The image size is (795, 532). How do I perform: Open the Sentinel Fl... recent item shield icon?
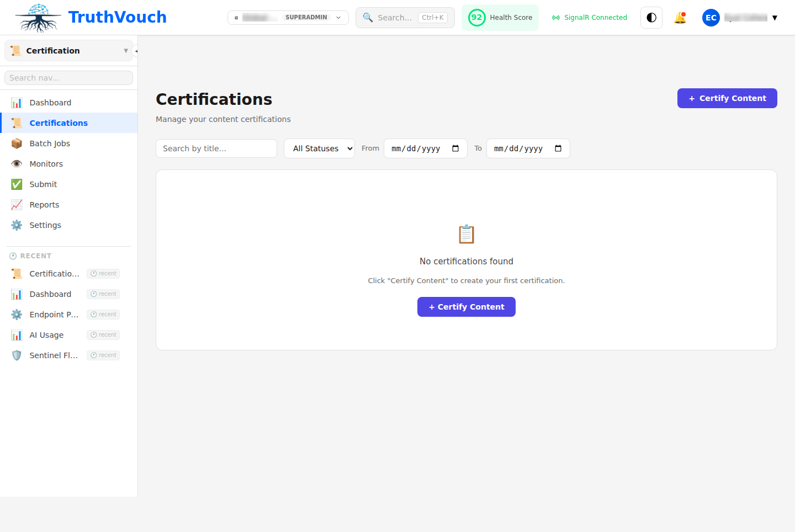click(x=17, y=355)
